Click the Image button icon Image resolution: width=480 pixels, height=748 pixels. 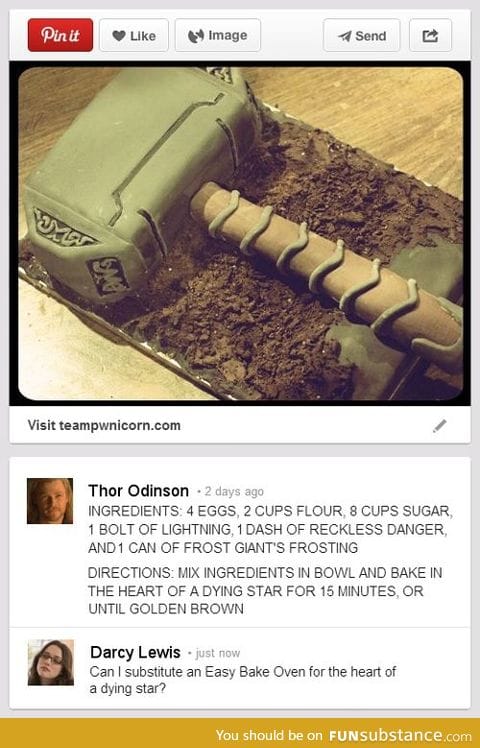pyautogui.click(x=196, y=36)
